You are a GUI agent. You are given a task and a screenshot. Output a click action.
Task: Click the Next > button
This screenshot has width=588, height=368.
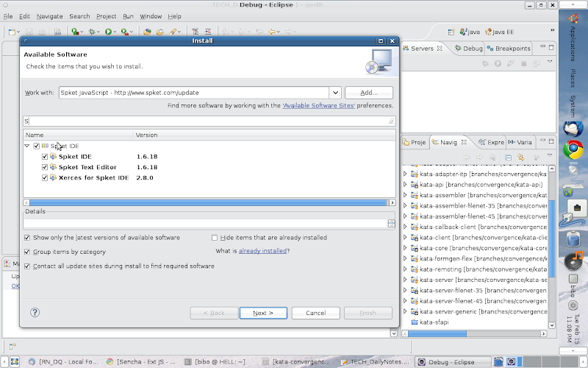click(x=263, y=313)
